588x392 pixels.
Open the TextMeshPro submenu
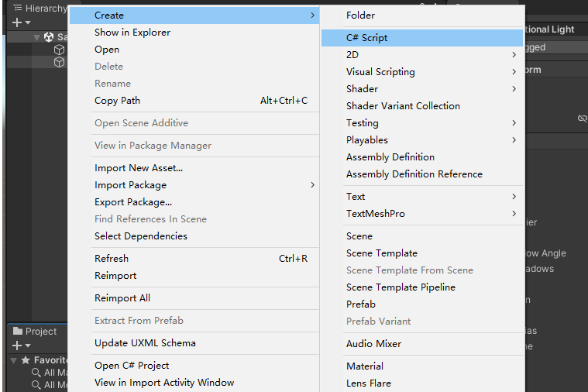tap(422, 214)
